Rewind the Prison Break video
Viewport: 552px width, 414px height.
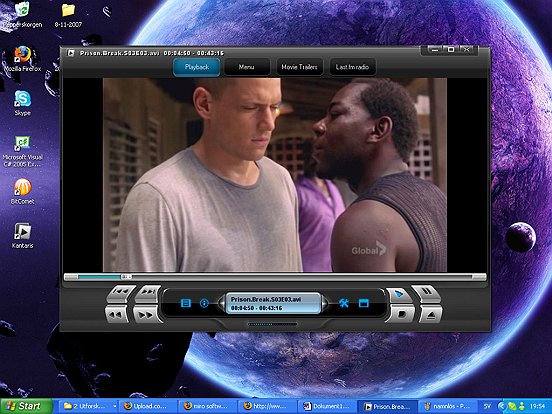(x=116, y=314)
